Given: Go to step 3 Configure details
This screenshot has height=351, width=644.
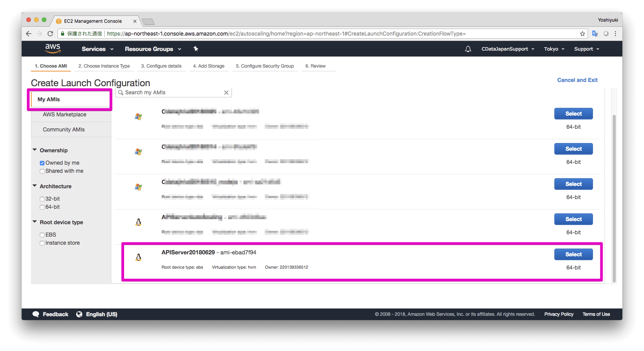Looking at the screenshot, I should pyautogui.click(x=161, y=66).
